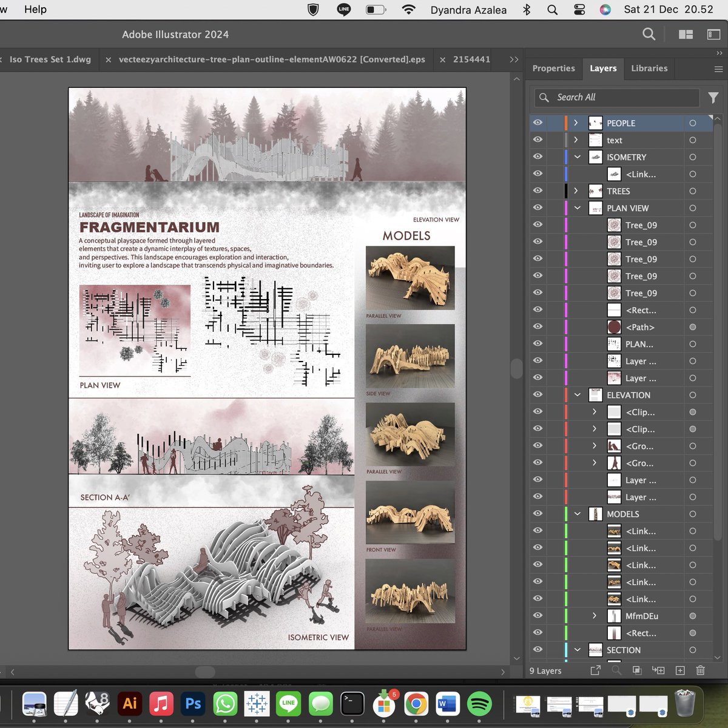728x728 pixels.
Task: Collapse the MODELS layer
Action: (x=577, y=514)
